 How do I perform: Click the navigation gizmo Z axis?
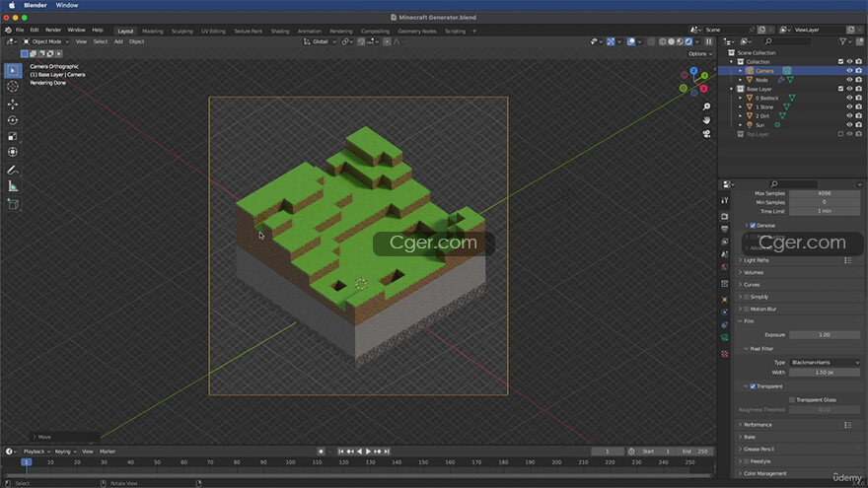pyautogui.click(x=693, y=71)
